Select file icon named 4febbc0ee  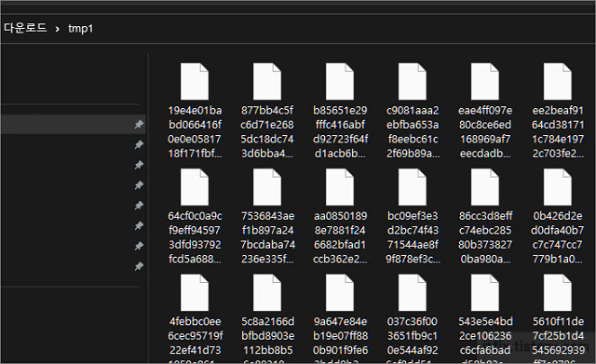tap(195, 293)
